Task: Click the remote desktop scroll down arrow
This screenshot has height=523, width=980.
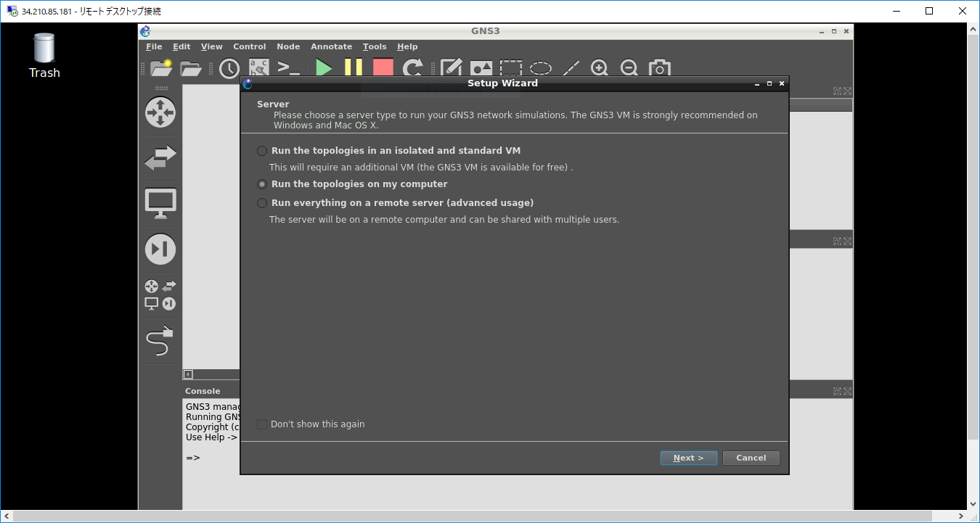Action: [973, 504]
